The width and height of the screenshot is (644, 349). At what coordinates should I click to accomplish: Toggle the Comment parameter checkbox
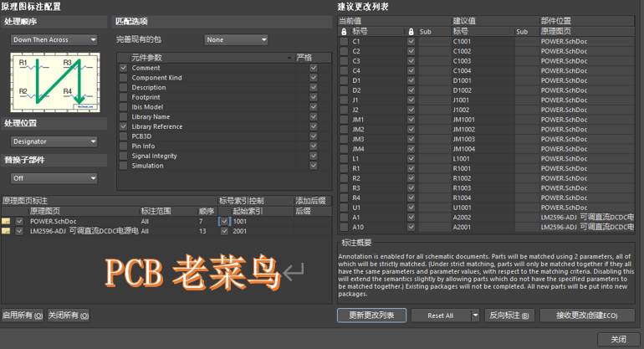(124, 68)
